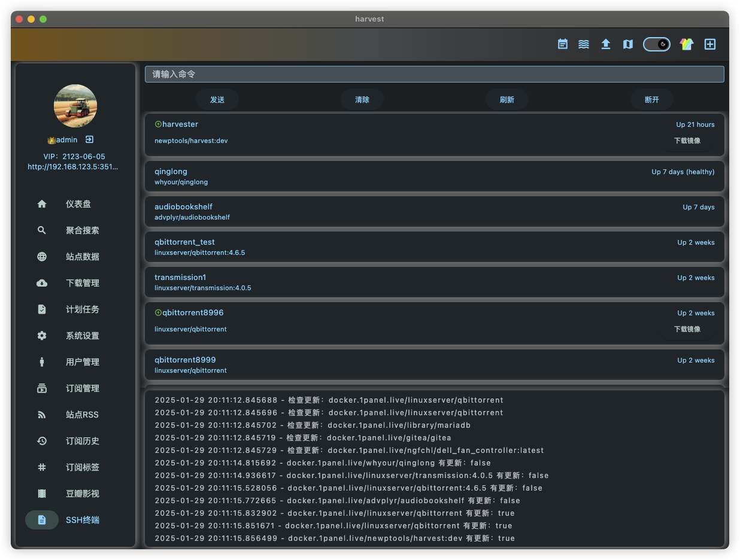Screen dimensions: 740x560
Task: Click the green update icon beside qbittorrent8996
Action: click(158, 313)
